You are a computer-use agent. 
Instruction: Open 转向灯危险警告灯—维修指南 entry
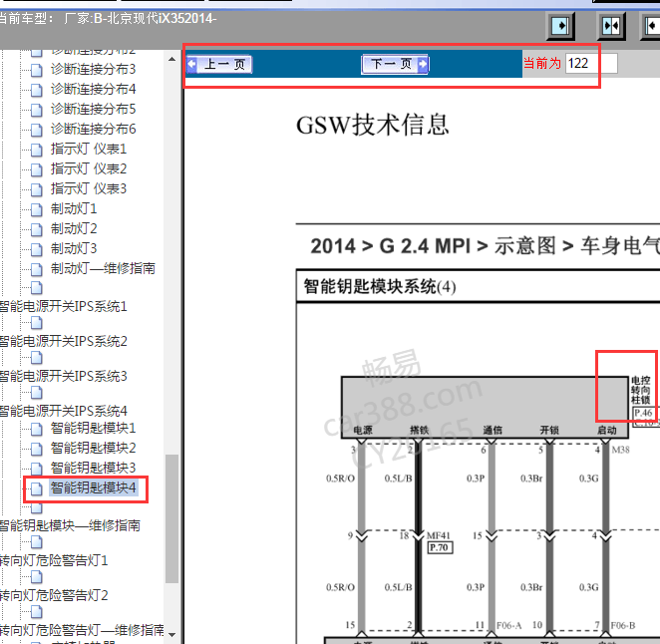pyautogui.click(x=82, y=630)
